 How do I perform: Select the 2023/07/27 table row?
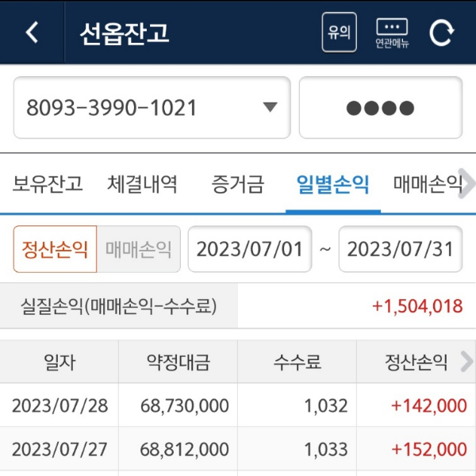click(238, 450)
